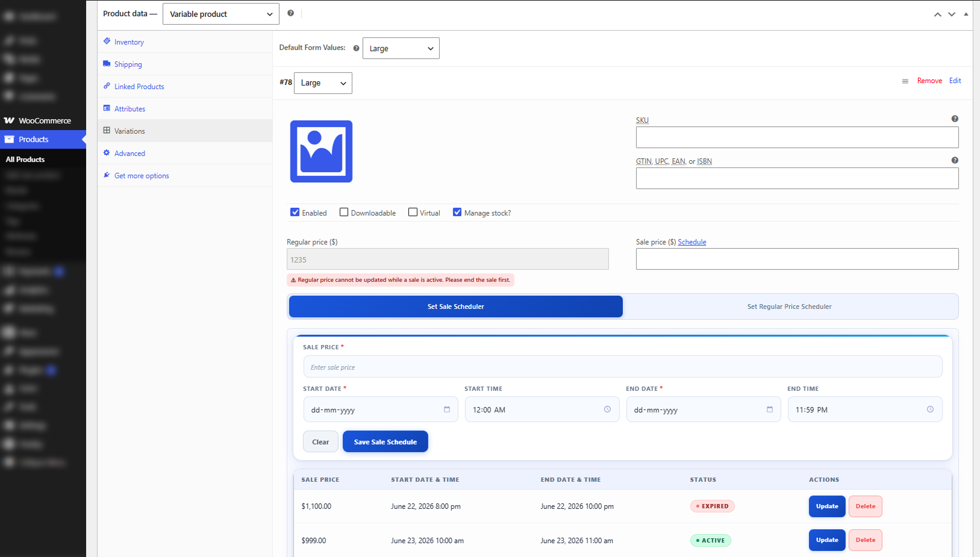The height and width of the screenshot is (557, 980).
Task: Open the Start Time clock picker icon
Action: 608,409
